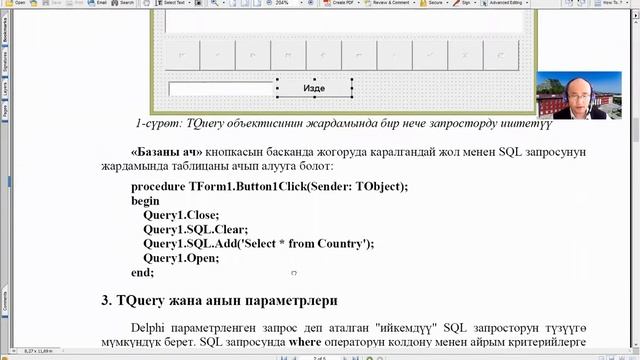The image size is (640, 360).
Task: Select the Zoom magnifier tool
Action: click(214, 2)
